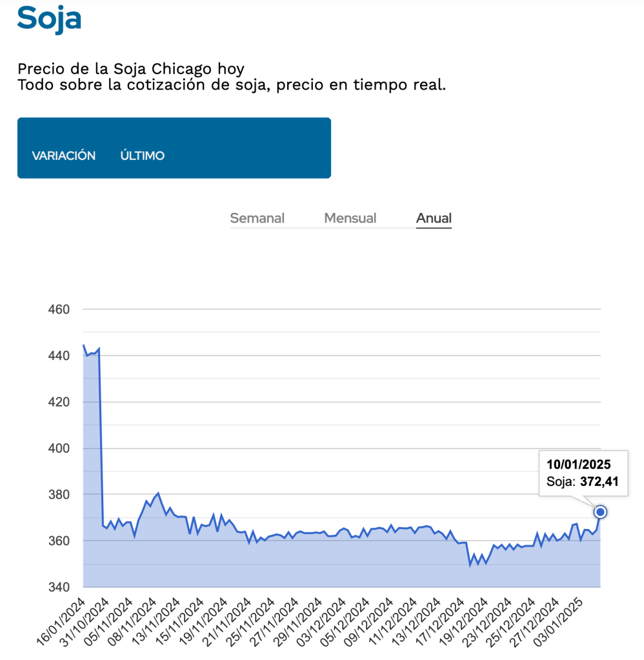Open the Anual chart tab
Screen dimensions: 644x660
tap(434, 218)
